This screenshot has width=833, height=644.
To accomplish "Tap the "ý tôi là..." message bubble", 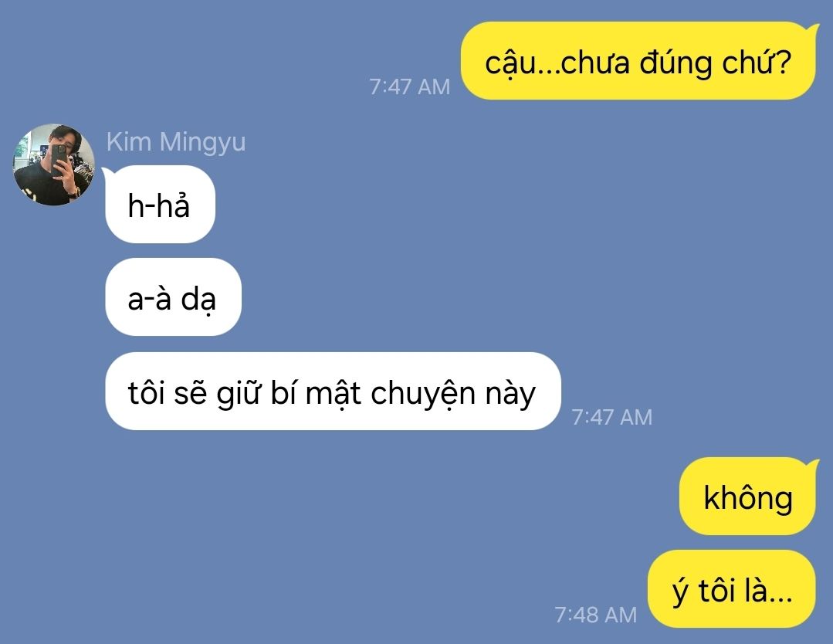I will click(732, 588).
